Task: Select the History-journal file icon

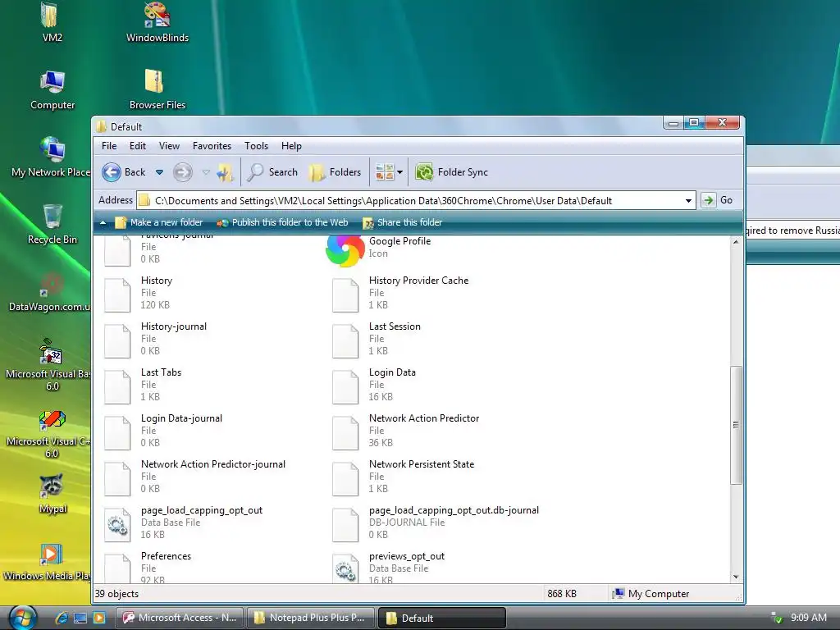Action: click(x=117, y=340)
